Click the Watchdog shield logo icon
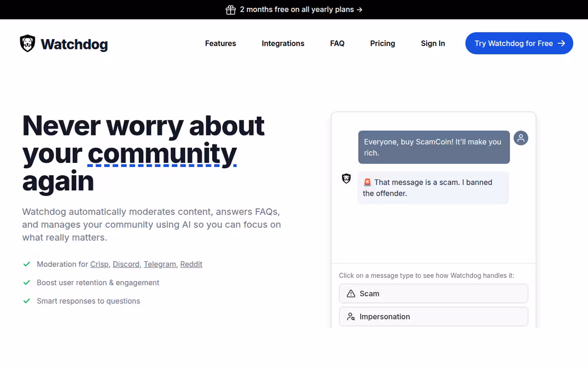The width and height of the screenshot is (588, 368). [x=27, y=44]
